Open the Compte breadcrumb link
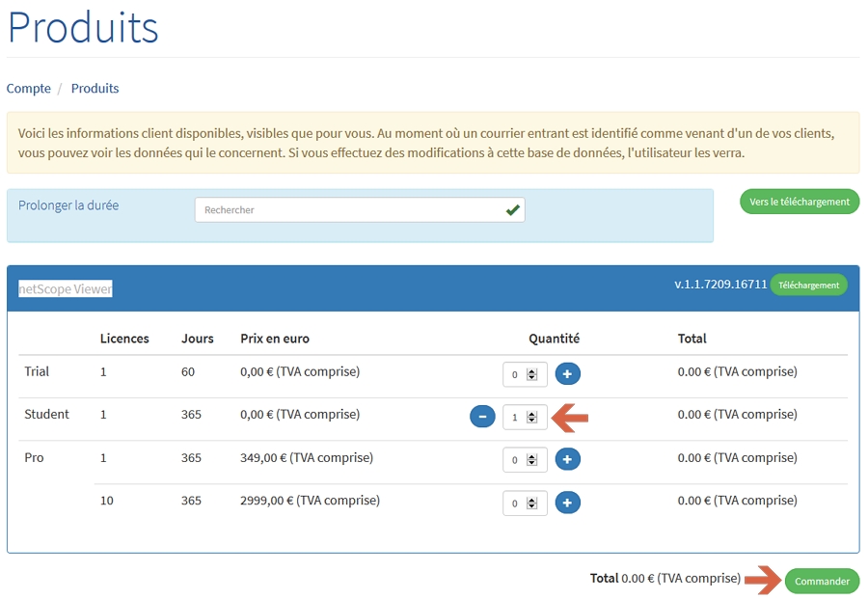Screen dimensions: 868x599 (28, 89)
